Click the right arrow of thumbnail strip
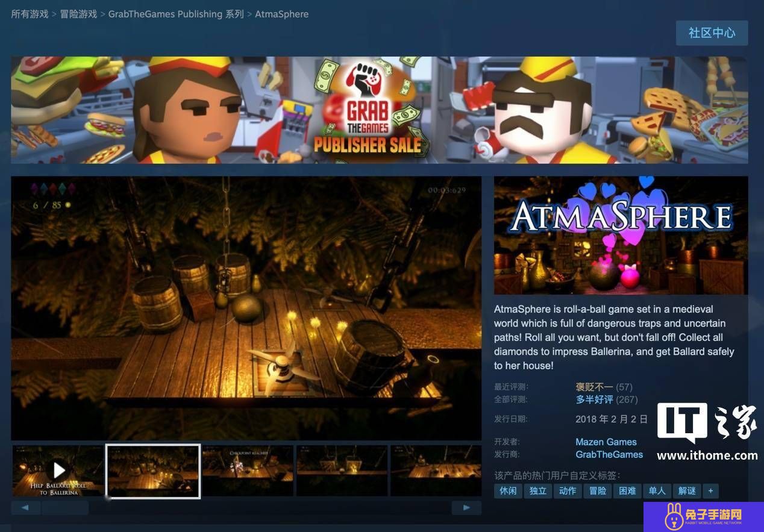The height and width of the screenshot is (532, 764). [466, 508]
